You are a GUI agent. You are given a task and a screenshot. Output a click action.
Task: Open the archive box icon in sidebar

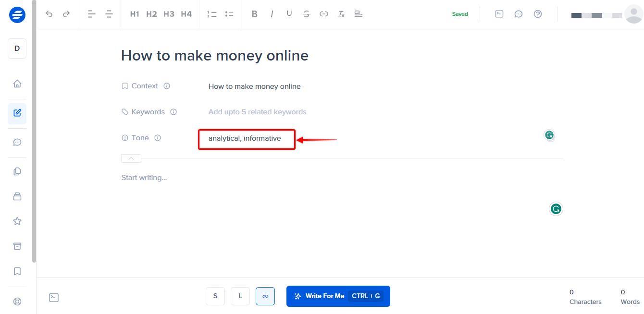coord(17,246)
